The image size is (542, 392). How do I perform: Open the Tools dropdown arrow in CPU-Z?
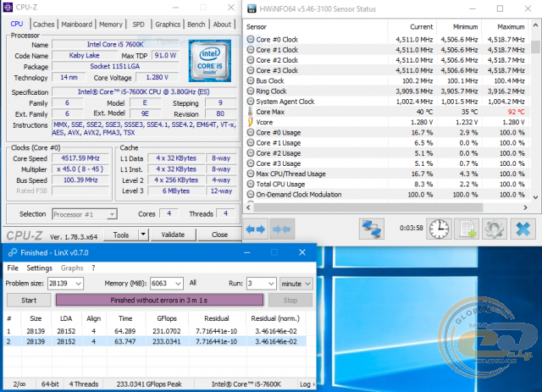[x=143, y=235]
